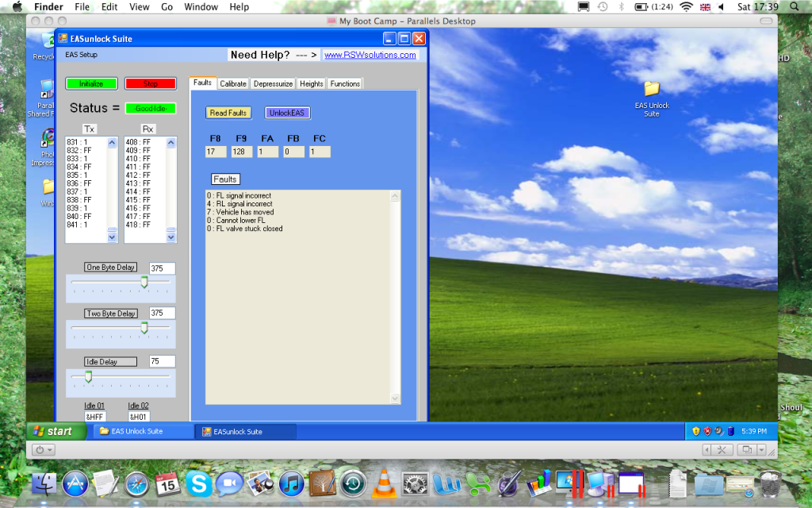Open the Trash in the Dock
The image size is (812, 508).
pyautogui.click(x=771, y=483)
